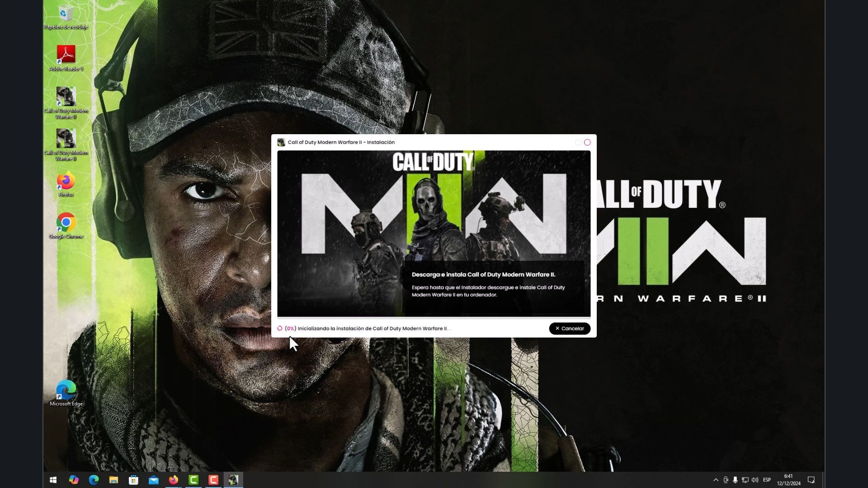The height and width of the screenshot is (488, 868).
Task: Open Copilot from the taskbar
Action: click(74, 480)
